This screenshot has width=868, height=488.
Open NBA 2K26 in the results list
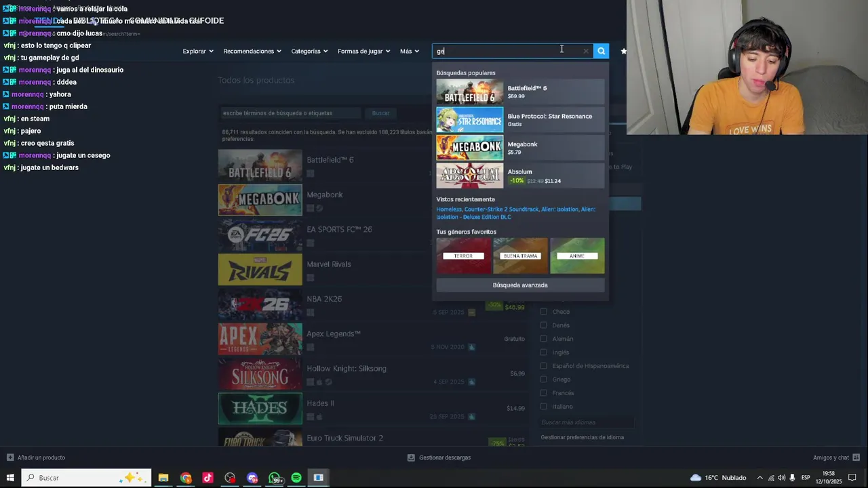[372, 304]
